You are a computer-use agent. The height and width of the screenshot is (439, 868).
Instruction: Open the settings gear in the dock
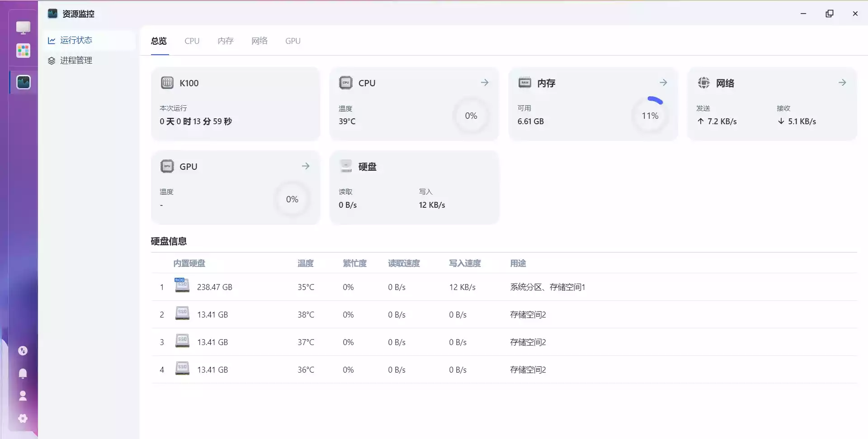(x=23, y=418)
